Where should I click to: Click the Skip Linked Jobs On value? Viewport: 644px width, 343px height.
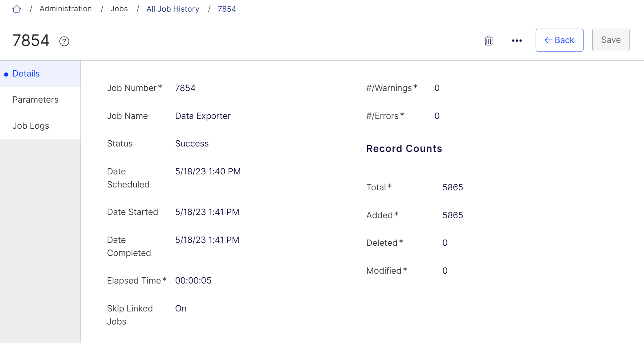point(181,309)
